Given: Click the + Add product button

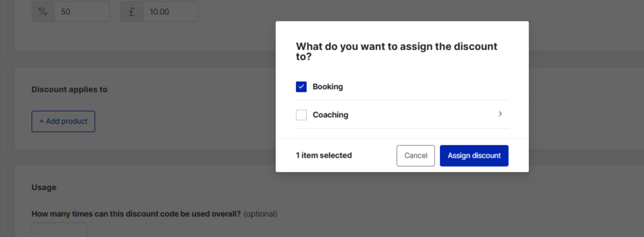Looking at the screenshot, I should pos(63,121).
